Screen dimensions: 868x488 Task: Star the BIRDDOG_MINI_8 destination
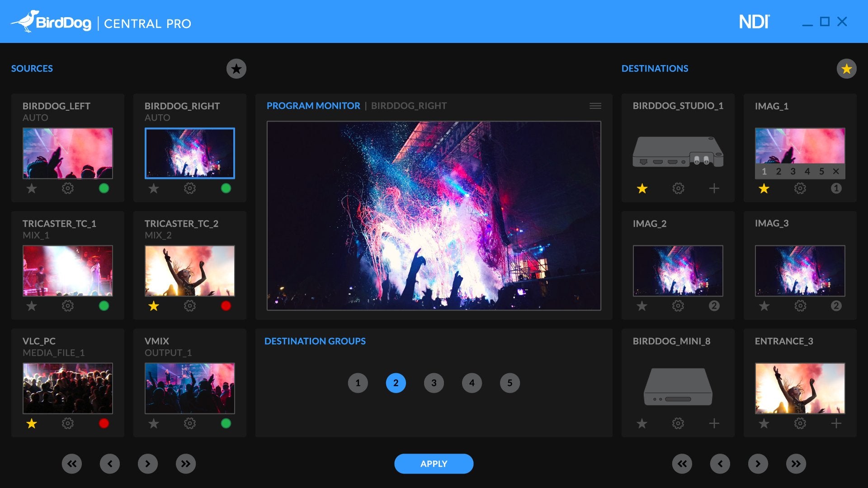(642, 423)
